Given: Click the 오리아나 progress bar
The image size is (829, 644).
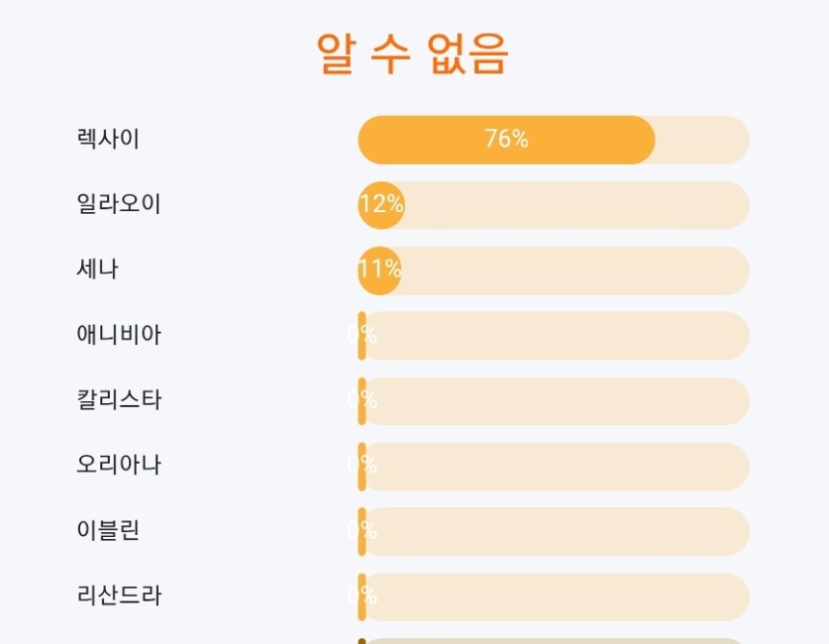Looking at the screenshot, I should point(554,466).
